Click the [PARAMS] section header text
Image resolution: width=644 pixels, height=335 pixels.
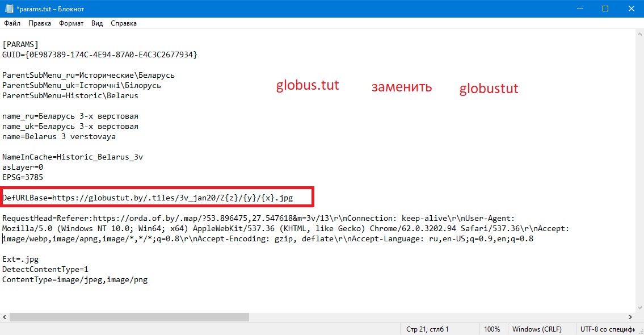(x=20, y=44)
